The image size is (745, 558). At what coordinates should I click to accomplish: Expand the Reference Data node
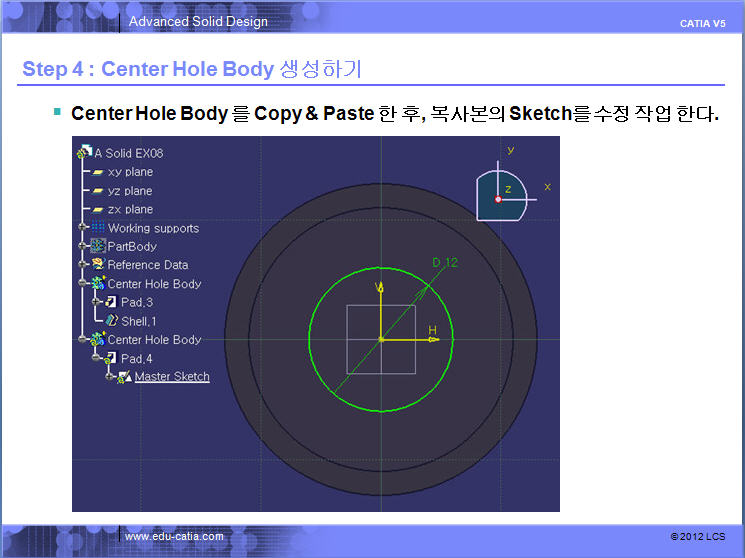tap(81, 265)
